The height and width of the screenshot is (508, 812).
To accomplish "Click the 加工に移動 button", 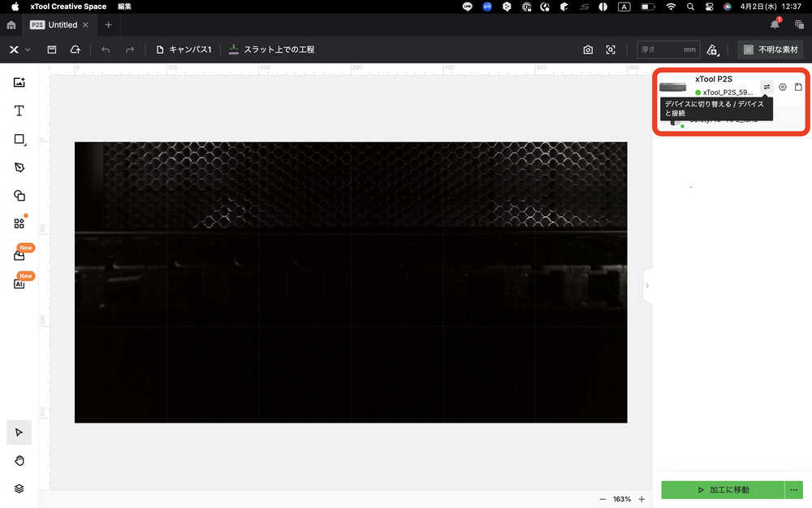I will pos(722,490).
